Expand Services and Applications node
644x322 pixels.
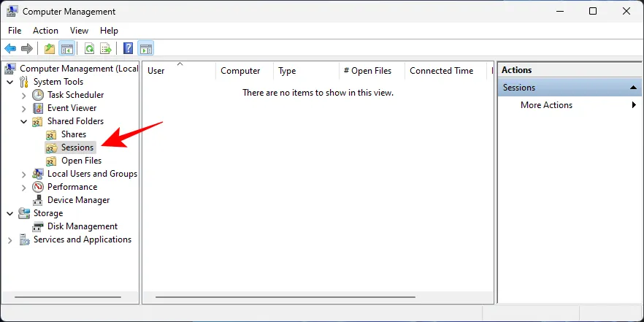9,239
